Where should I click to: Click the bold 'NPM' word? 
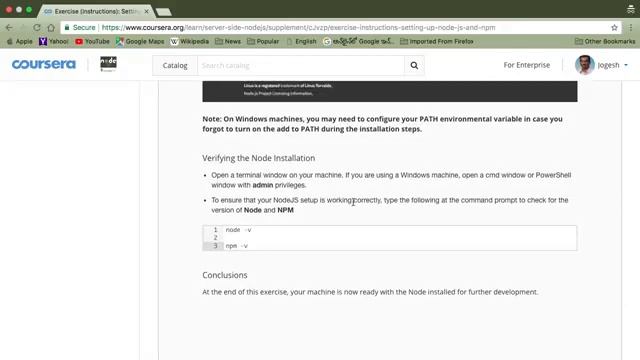click(x=285, y=210)
